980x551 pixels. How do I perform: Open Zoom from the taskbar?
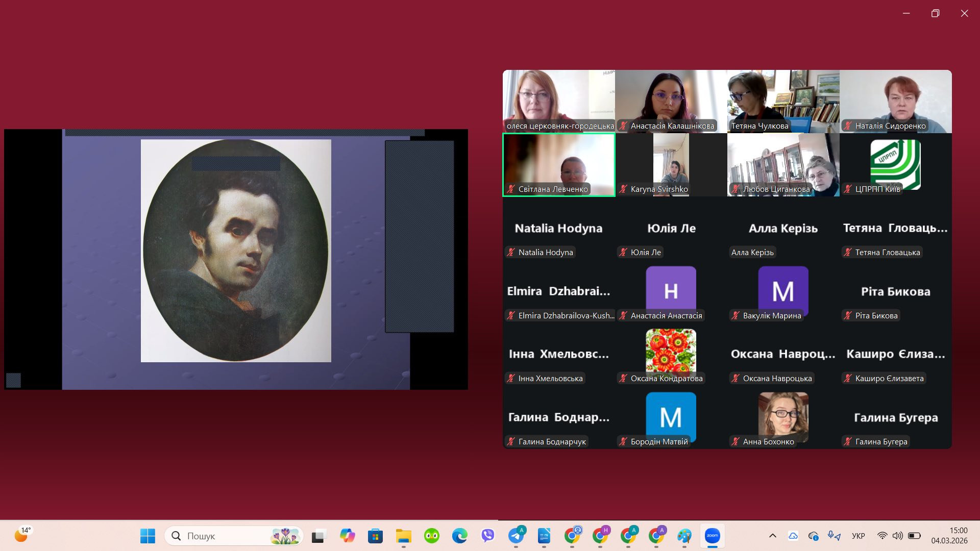[x=712, y=536]
